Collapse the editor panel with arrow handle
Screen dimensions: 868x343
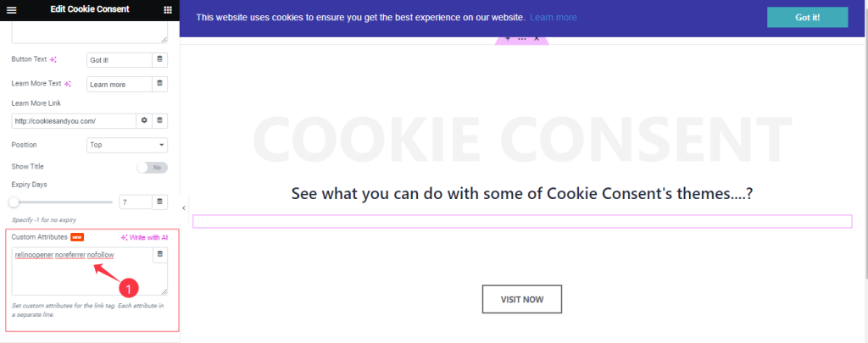click(x=184, y=208)
